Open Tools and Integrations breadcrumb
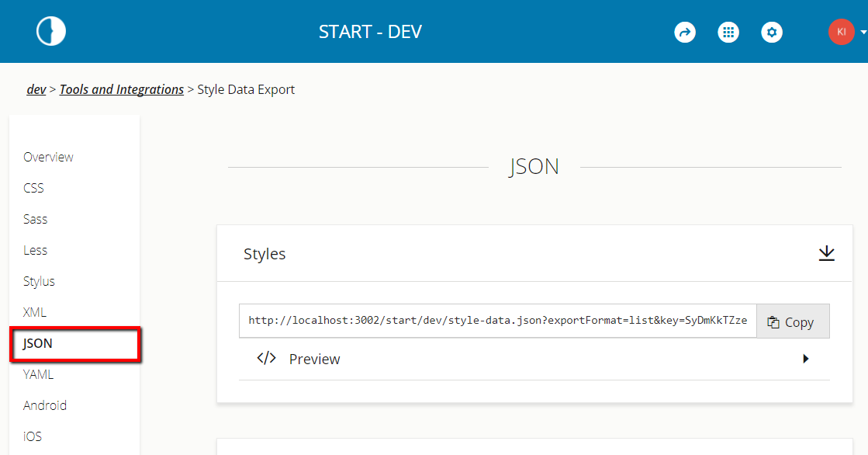The image size is (868, 455). 121,89
